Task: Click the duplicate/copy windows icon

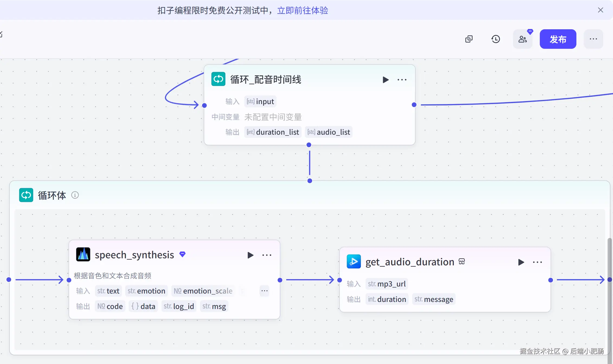Action: (469, 39)
